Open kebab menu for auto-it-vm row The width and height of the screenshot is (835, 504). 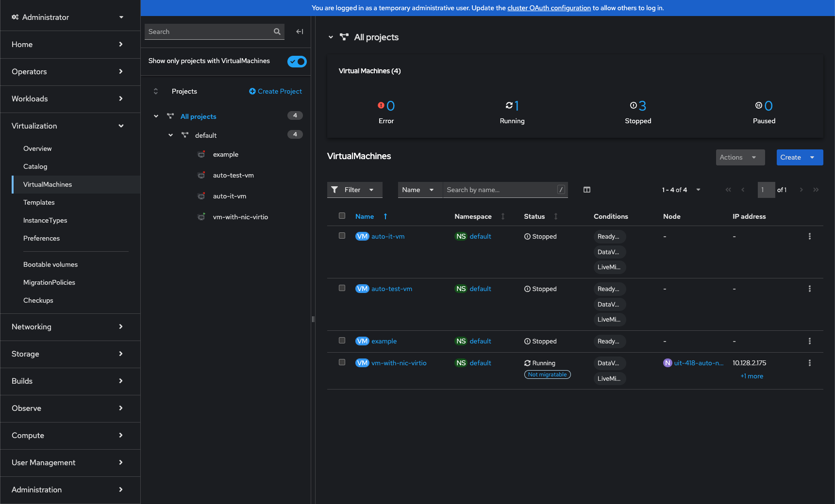[809, 236]
